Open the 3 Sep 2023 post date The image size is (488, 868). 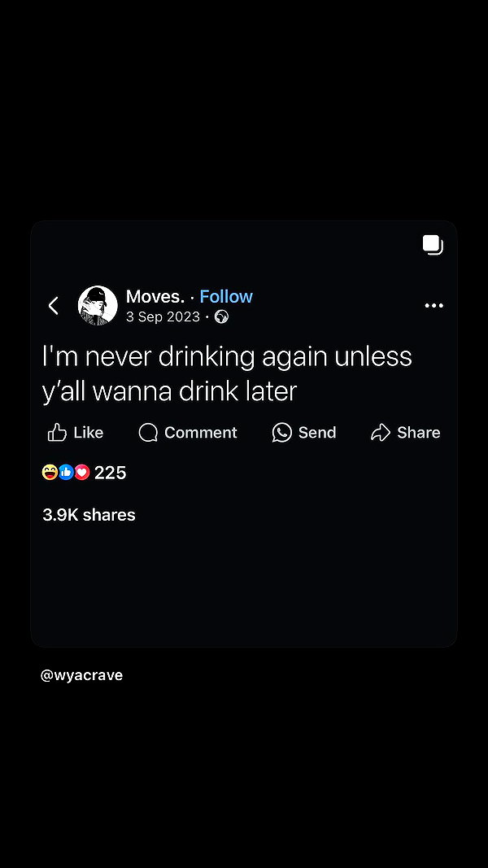pyautogui.click(x=163, y=317)
